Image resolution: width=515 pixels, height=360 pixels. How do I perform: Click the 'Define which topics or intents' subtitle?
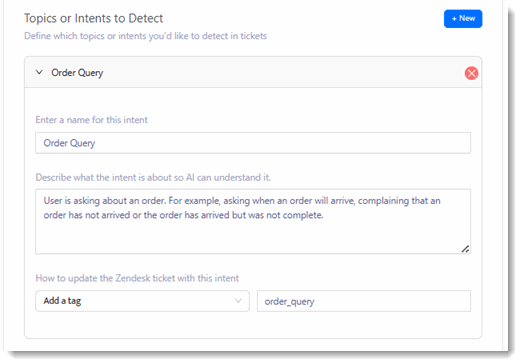click(x=145, y=36)
